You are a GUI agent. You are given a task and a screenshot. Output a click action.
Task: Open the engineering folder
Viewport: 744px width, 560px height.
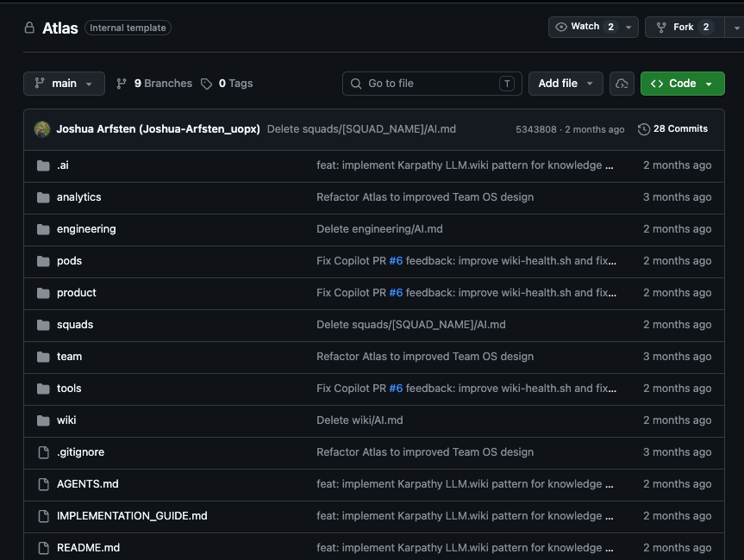pyautogui.click(x=86, y=229)
